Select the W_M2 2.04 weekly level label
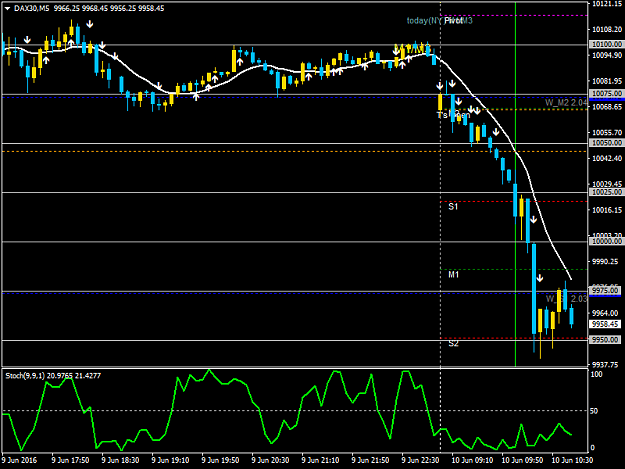 coord(566,103)
